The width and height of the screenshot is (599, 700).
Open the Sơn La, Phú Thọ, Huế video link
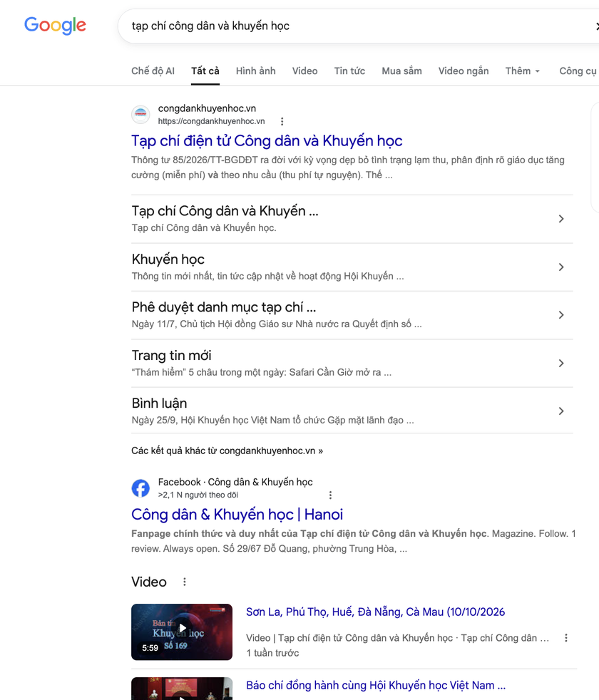[x=375, y=612]
